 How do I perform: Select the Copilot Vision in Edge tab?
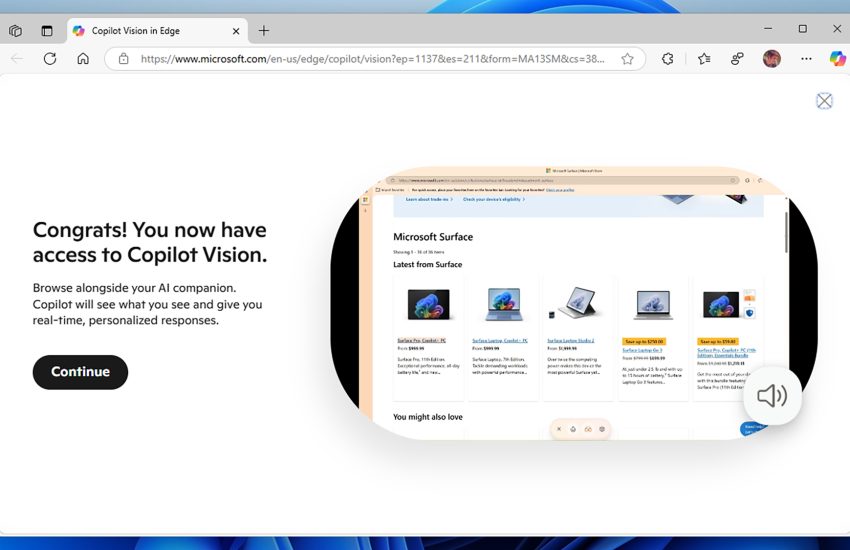click(157, 31)
